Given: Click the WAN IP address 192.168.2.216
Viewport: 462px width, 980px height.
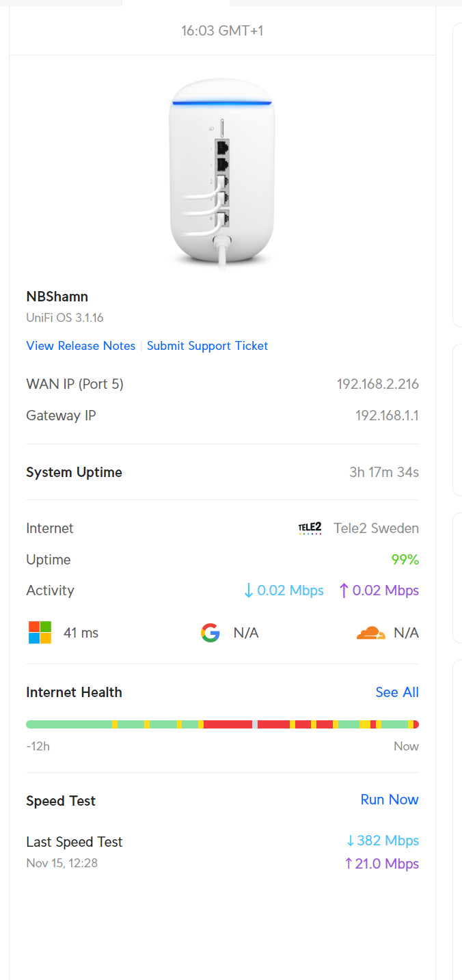Looking at the screenshot, I should tap(378, 384).
